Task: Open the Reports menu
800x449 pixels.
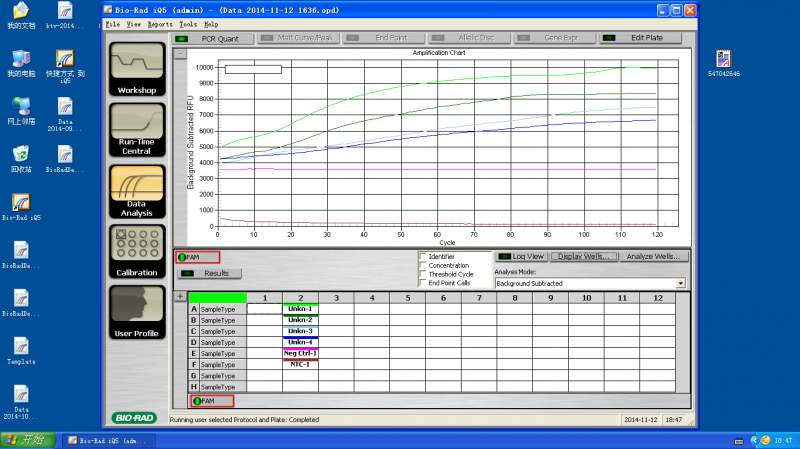Action: [x=160, y=24]
